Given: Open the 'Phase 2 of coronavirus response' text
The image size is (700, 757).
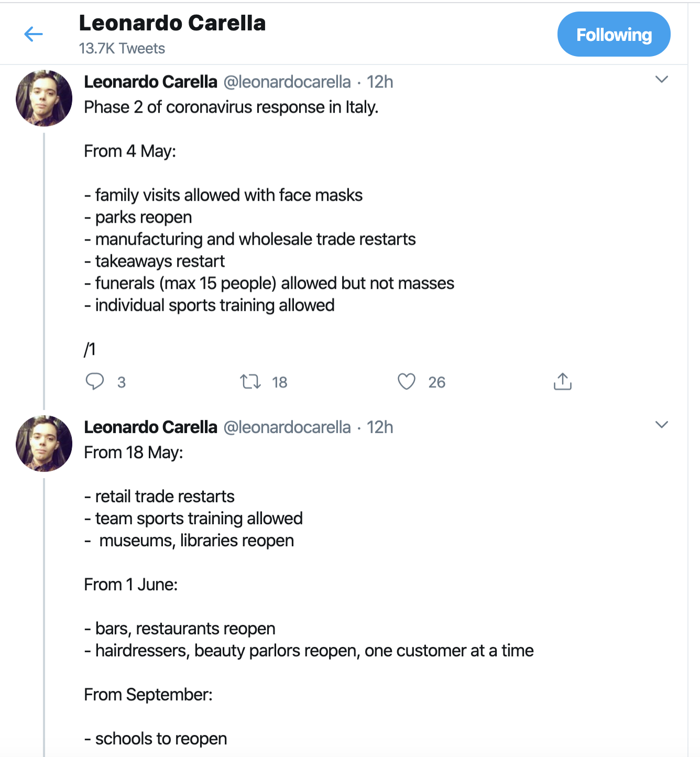Looking at the screenshot, I should click(x=231, y=107).
